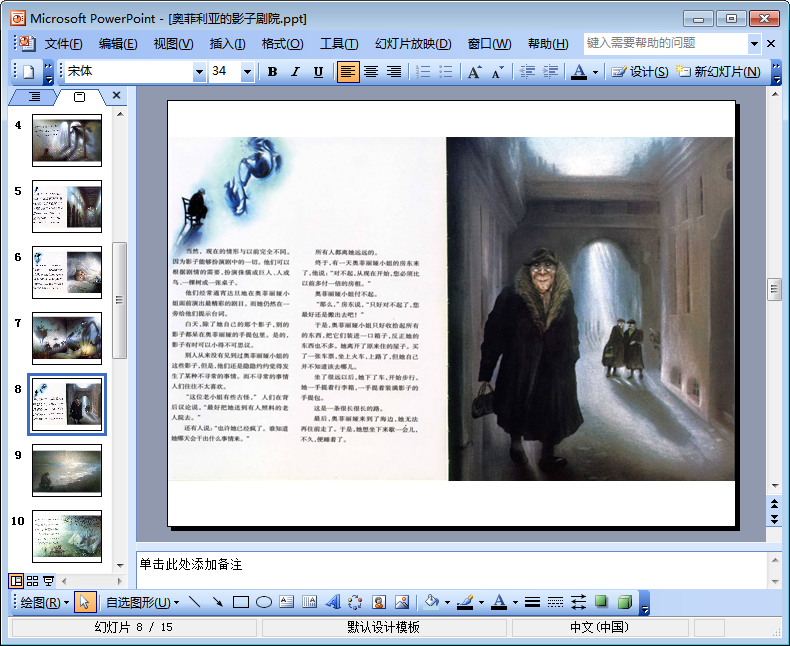Screen dimensions: 790x646
Task: Select the Arrow drawing tool
Action: click(x=218, y=602)
